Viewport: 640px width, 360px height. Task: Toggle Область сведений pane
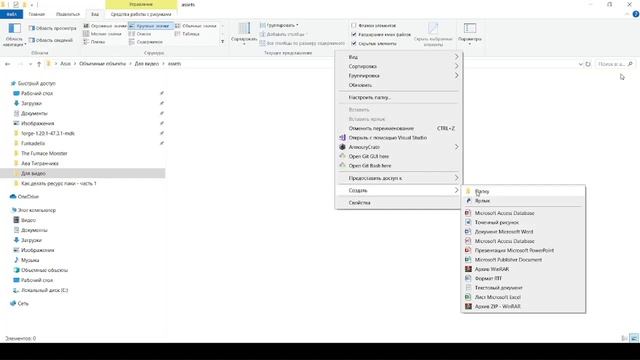click(51, 40)
